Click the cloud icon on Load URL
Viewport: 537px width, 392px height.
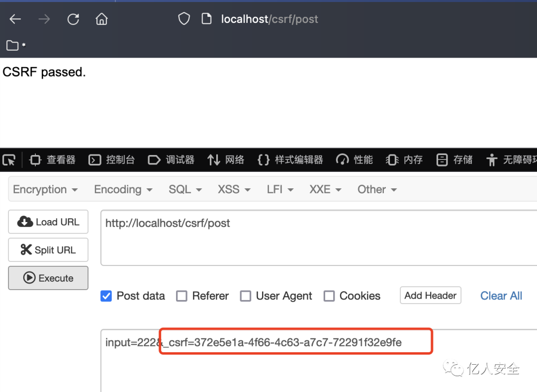[x=25, y=222]
